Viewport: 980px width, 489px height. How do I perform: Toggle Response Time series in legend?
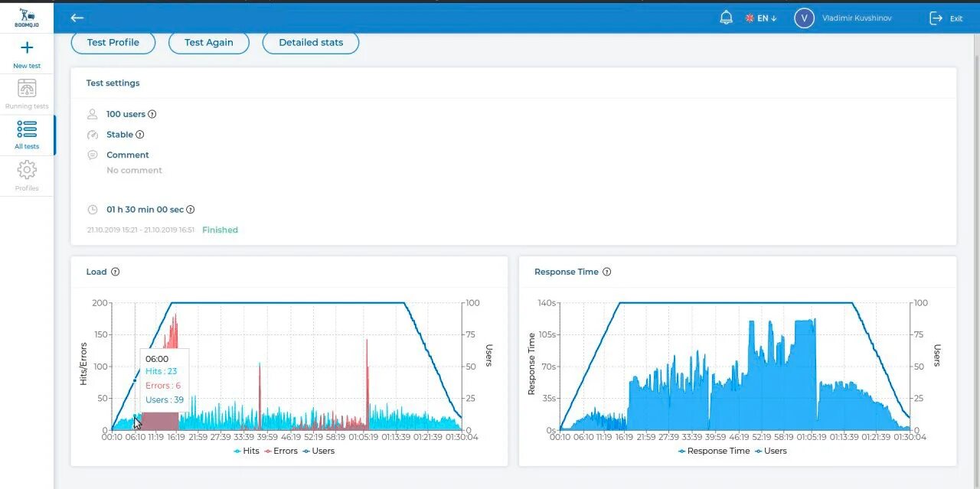[x=714, y=451]
